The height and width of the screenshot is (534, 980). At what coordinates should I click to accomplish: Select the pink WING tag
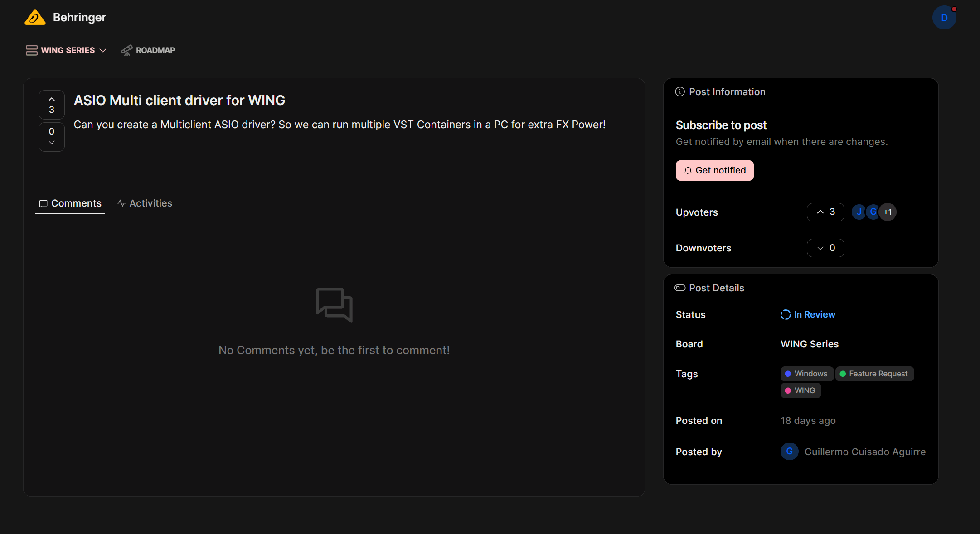(x=800, y=390)
